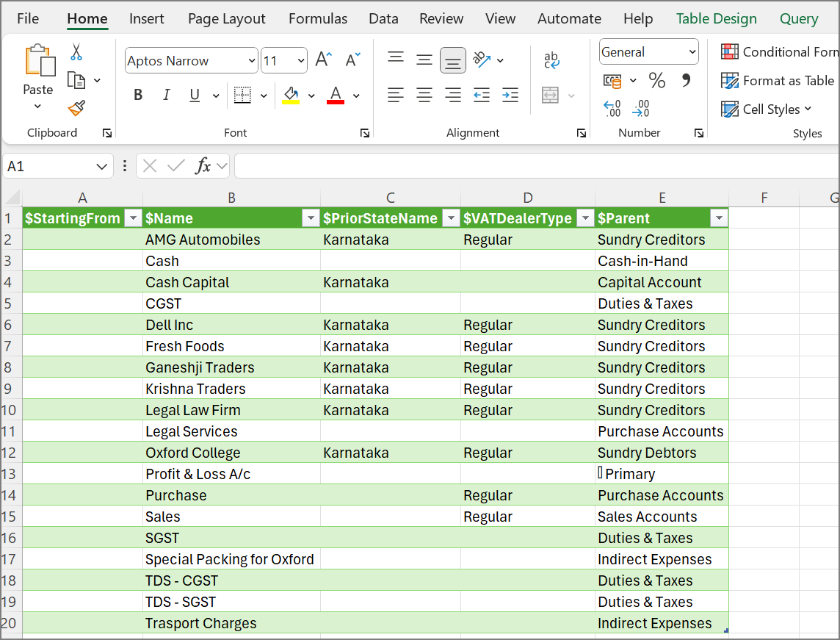Screen dimensions: 840x640
Task: Toggle the Bottom Align button
Action: tap(453, 60)
